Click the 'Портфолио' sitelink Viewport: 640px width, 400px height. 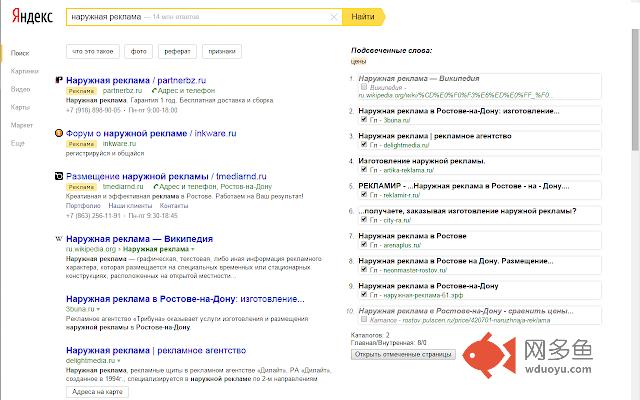click(83, 206)
